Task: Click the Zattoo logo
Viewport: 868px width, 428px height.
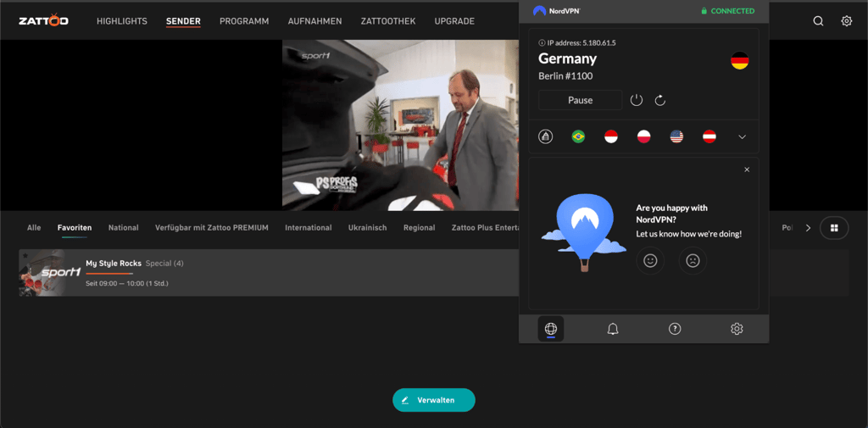Action: click(x=44, y=21)
